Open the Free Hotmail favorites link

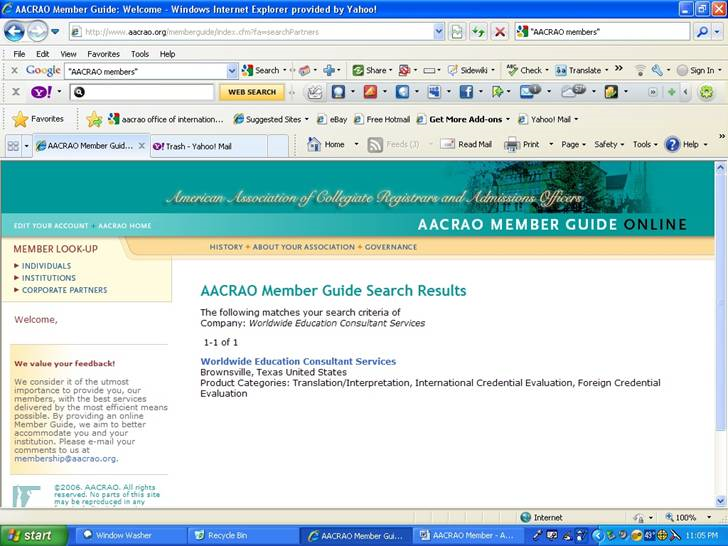(382, 119)
